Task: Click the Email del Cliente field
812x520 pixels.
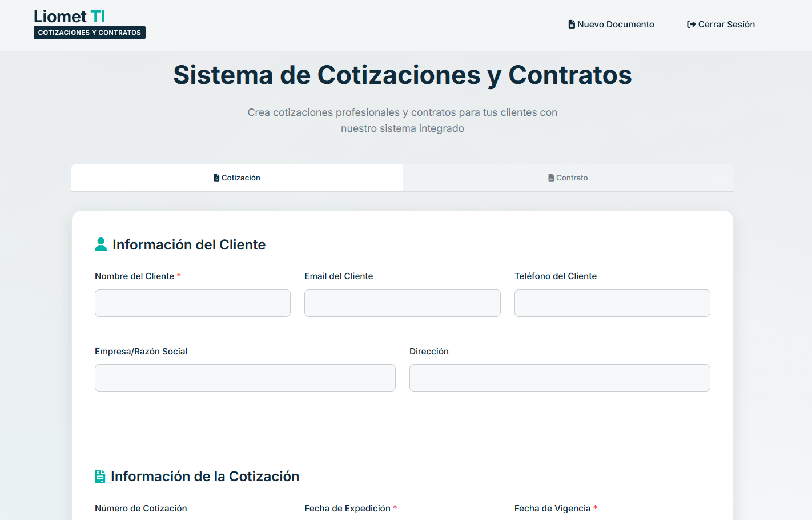Action: coord(402,303)
